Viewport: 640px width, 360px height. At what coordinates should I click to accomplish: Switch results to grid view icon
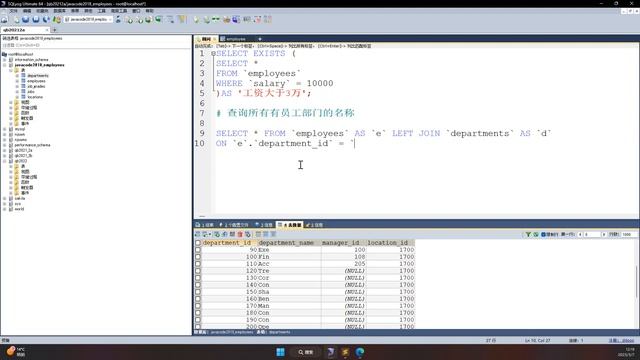point(258,234)
